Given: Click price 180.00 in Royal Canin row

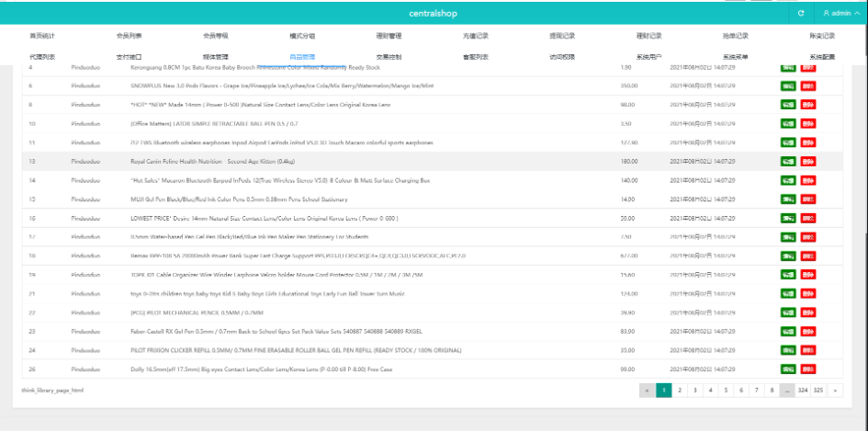Looking at the screenshot, I should 629,162.
